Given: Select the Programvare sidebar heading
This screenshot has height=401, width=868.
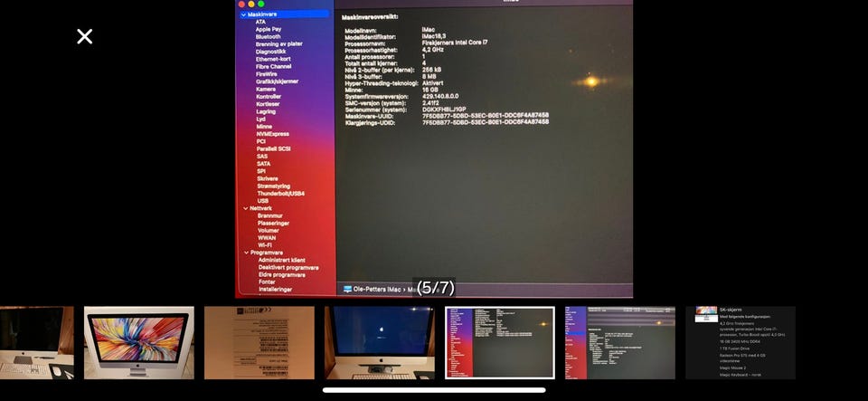Looking at the screenshot, I should pyautogui.click(x=266, y=253).
